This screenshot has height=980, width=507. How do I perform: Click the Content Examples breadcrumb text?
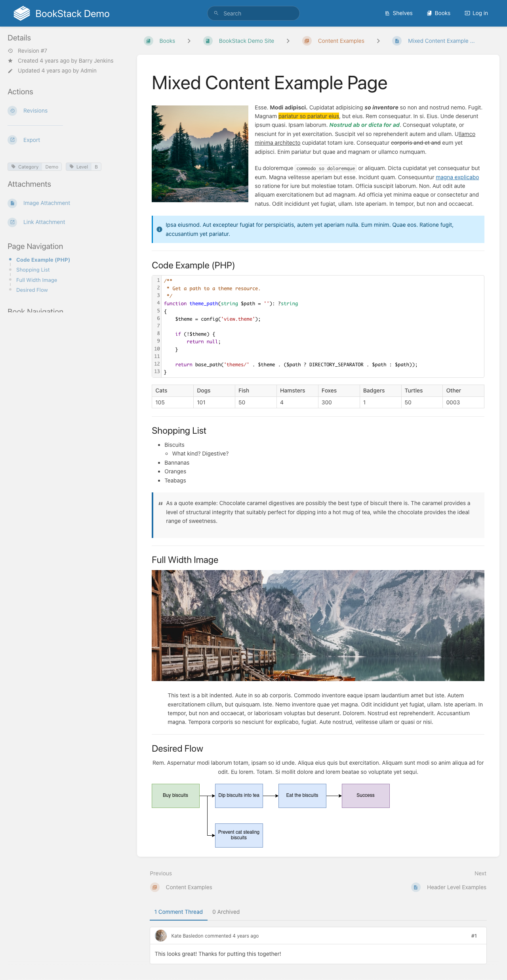(x=341, y=41)
